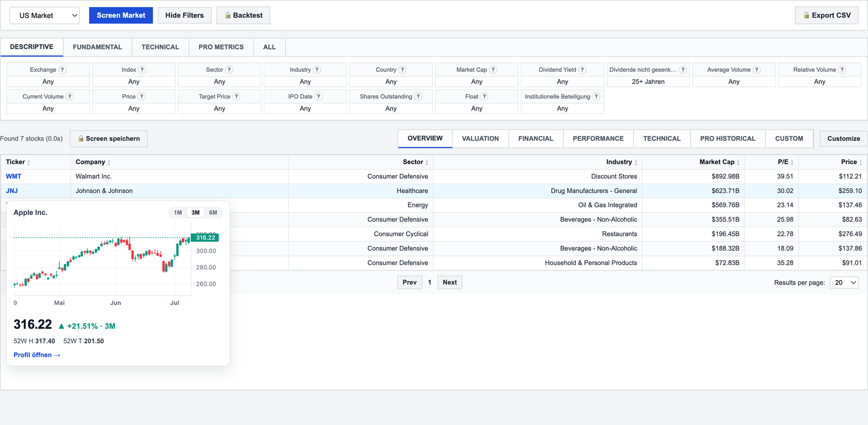Sort by Market Cap column arrows
Viewport: 868px width, 425px height.
(x=738, y=163)
